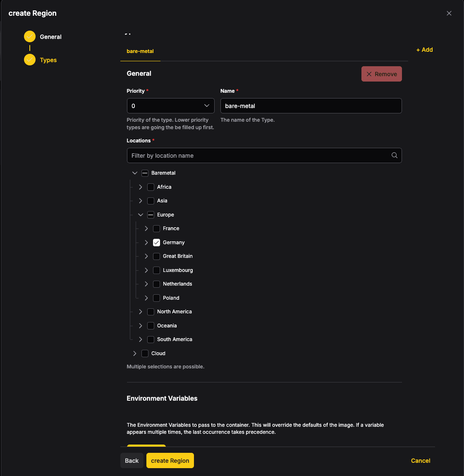The image size is (464, 476).
Task: Select the Cloud checkbox
Action: coord(145,353)
